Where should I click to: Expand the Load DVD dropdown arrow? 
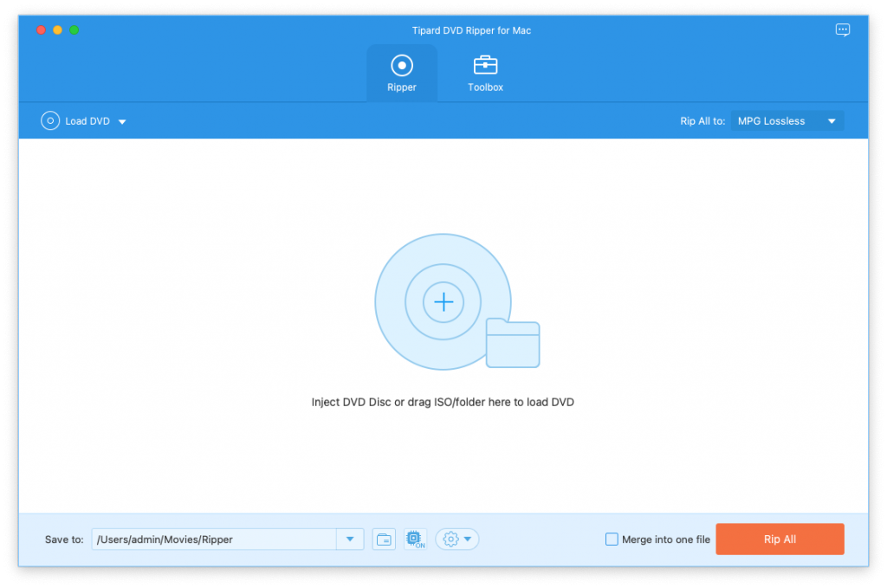[122, 121]
